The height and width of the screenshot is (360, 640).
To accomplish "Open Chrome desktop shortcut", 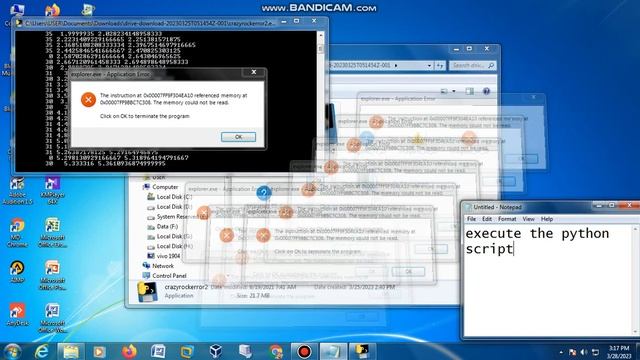I will [x=17, y=233].
